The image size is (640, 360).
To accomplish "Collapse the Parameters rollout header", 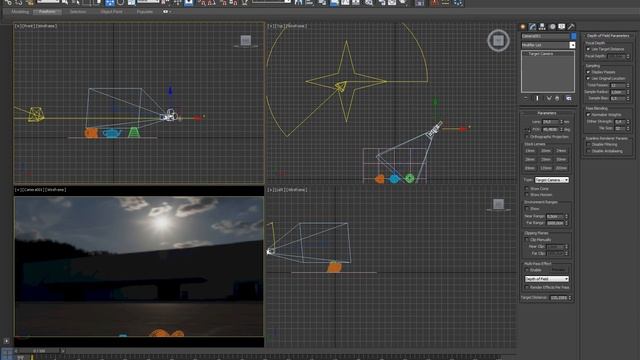I will [547, 113].
